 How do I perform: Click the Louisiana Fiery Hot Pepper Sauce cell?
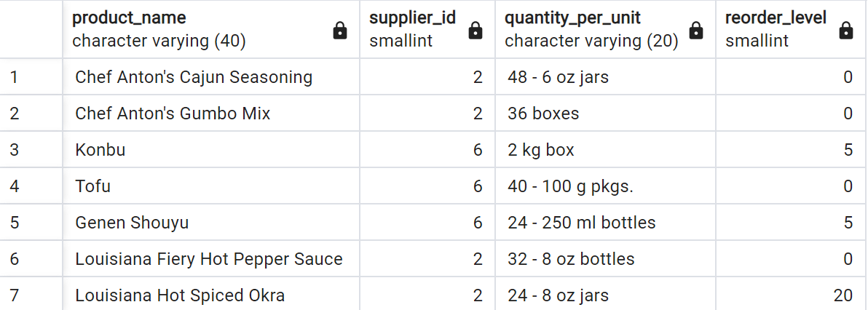point(211,259)
